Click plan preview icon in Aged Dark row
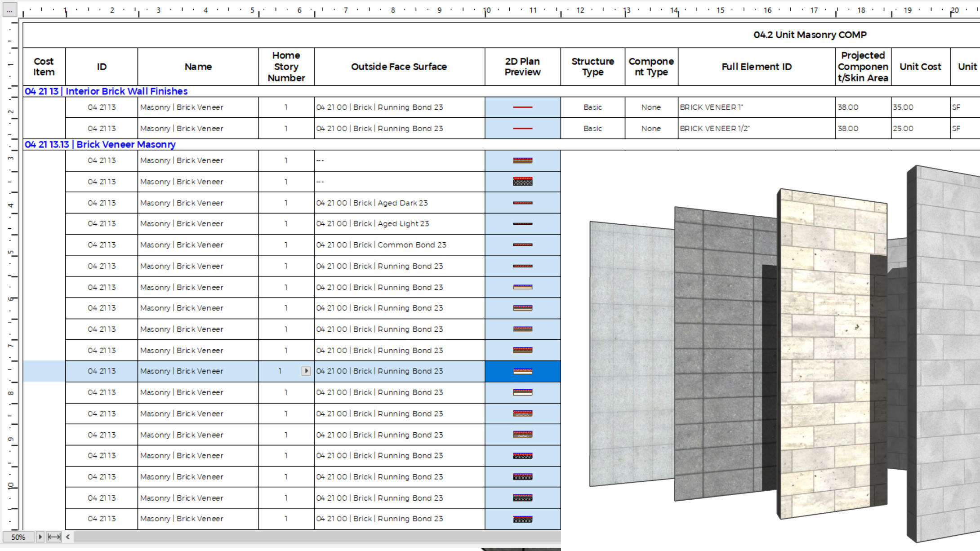 point(522,203)
